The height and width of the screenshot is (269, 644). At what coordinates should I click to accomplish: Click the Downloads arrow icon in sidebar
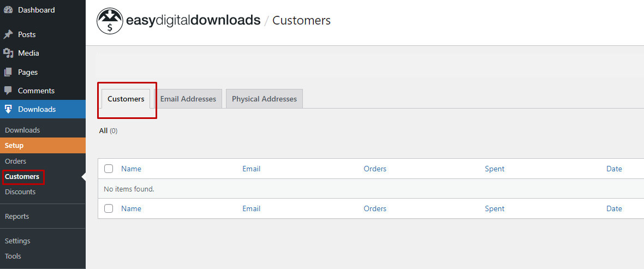click(8, 109)
